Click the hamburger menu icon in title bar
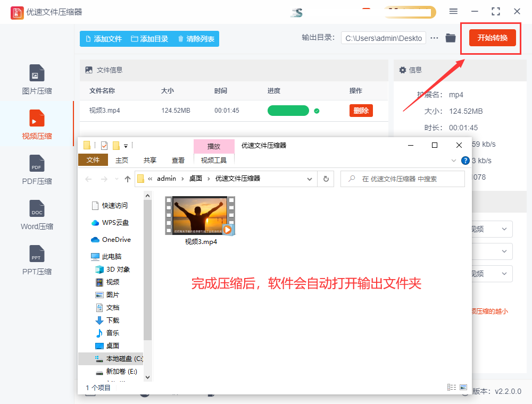The height and width of the screenshot is (404, 532). [x=453, y=11]
